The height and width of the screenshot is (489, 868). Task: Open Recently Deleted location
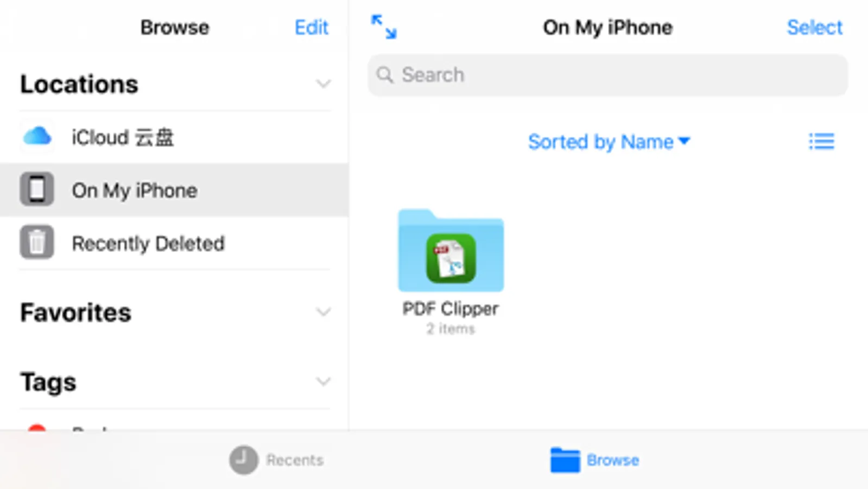point(174,243)
